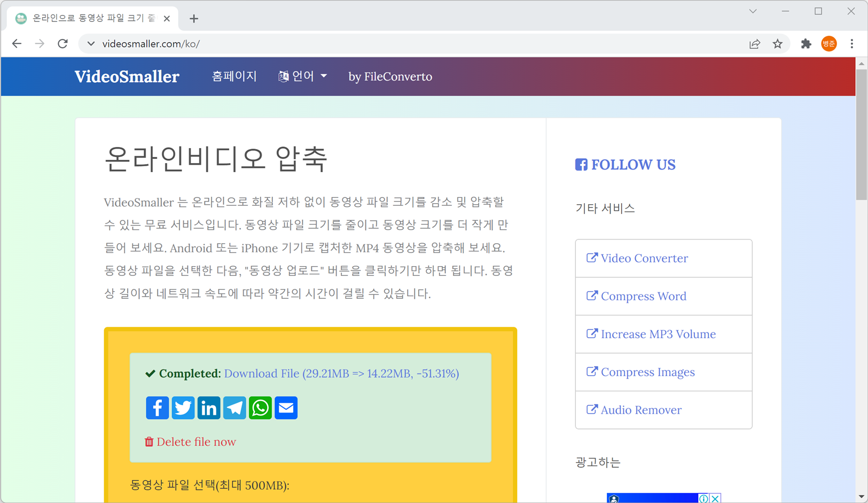The image size is (868, 503).
Task: Click the browser back arrow
Action: (17, 44)
